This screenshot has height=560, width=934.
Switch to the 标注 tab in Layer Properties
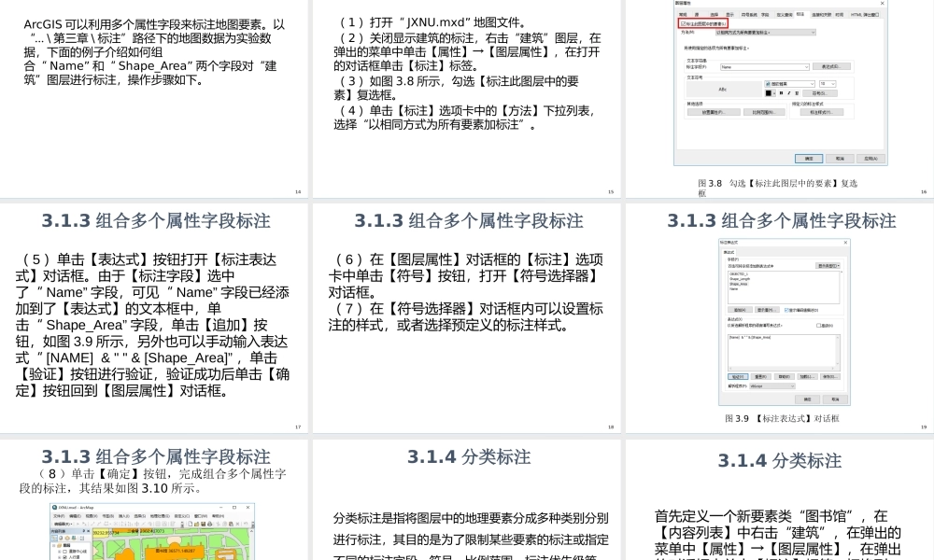[800, 14]
